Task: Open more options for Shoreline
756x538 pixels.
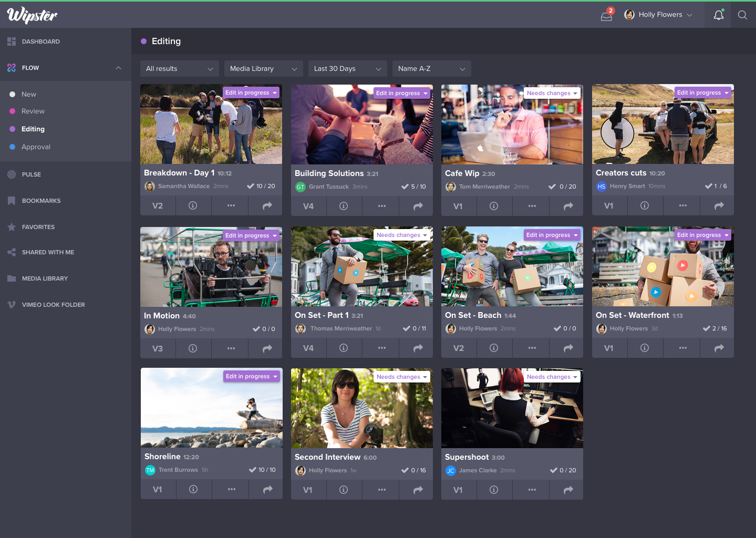Action: pos(231,489)
